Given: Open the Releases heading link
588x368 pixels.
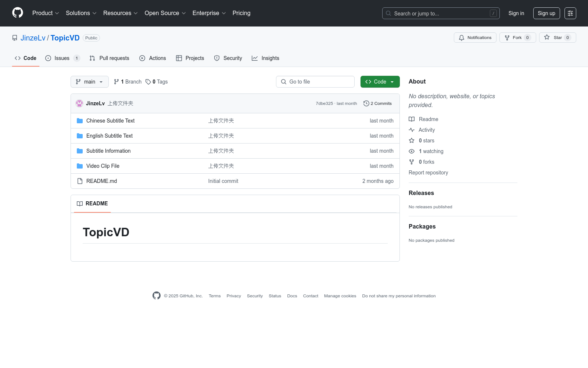Looking at the screenshot, I should point(421,193).
